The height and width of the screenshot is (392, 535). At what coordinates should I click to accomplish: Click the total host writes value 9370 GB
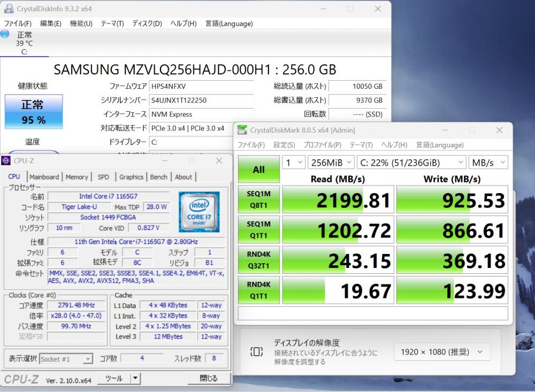(357, 101)
